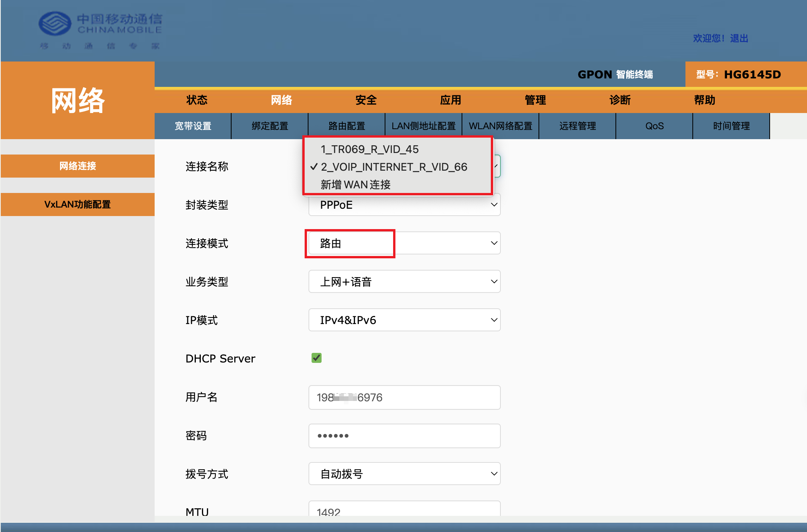Choose 新增 WAN 连接 option
The image size is (807, 532).
click(355, 185)
